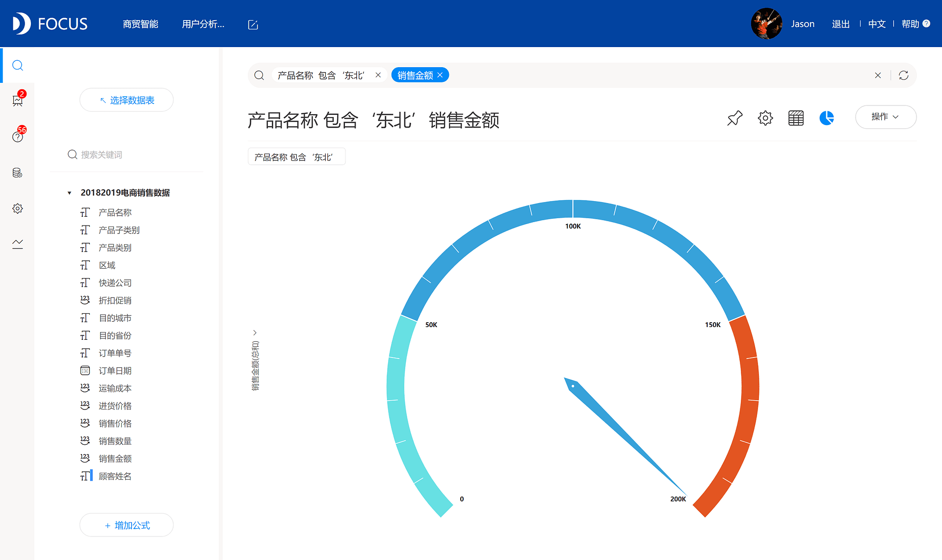Open the search sidebar icon
Viewport: 942px width, 560px height.
pyautogui.click(x=18, y=65)
